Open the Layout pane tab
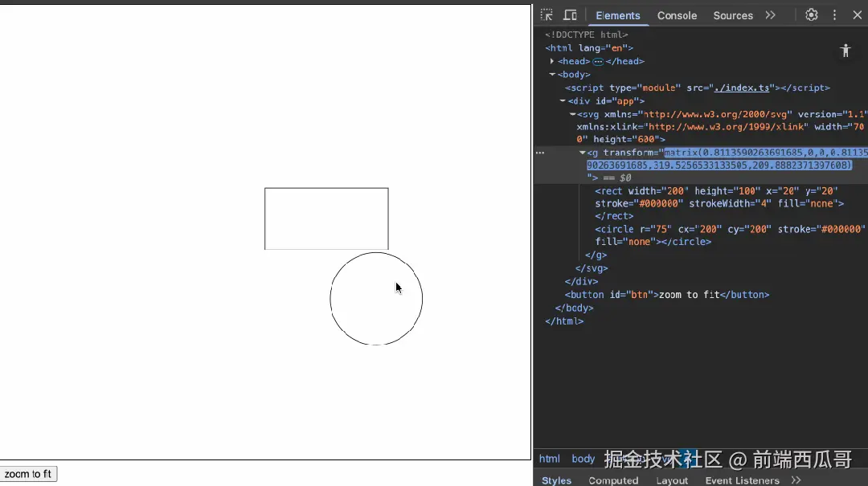Image resolution: width=868 pixels, height=486 pixels. (x=672, y=480)
